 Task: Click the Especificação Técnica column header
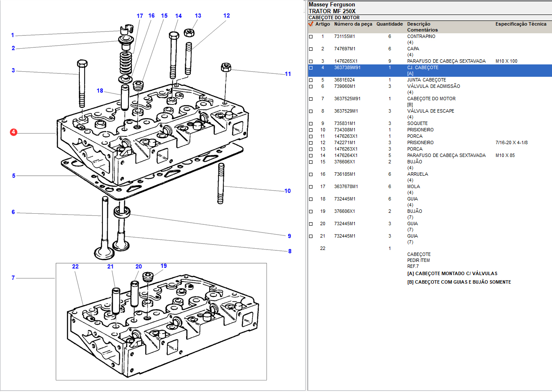520,24
